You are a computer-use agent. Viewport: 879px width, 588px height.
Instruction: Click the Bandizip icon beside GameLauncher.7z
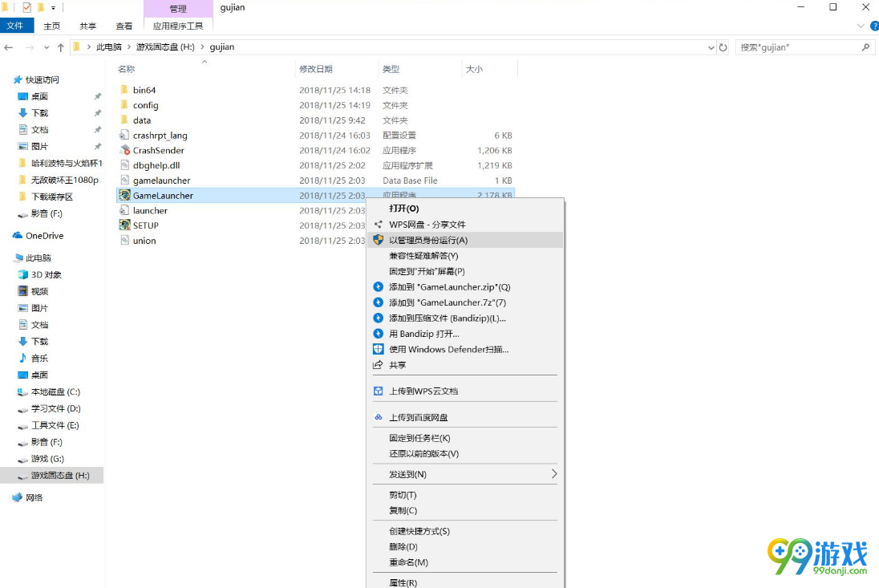(x=379, y=302)
